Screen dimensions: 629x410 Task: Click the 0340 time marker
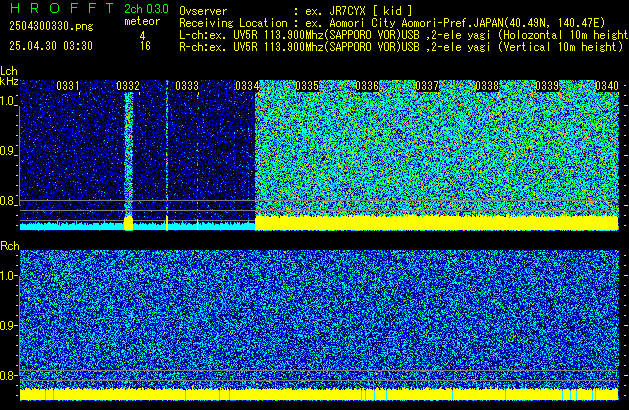pyautogui.click(x=607, y=86)
